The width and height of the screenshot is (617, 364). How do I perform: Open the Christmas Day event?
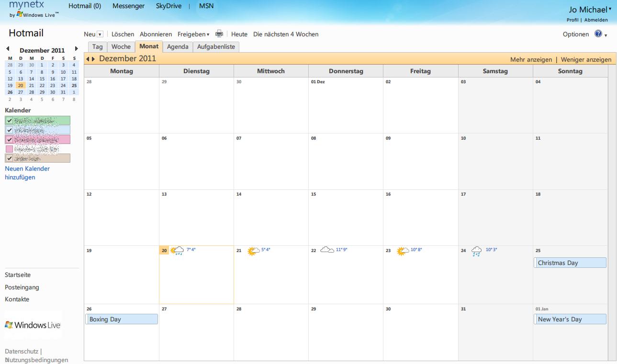570,263
